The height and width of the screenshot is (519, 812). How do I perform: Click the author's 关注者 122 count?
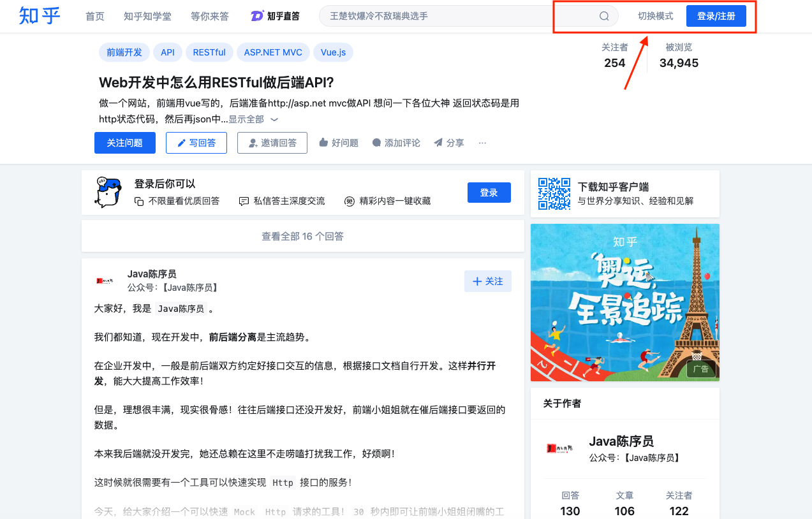pyautogui.click(x=679, y=504)
